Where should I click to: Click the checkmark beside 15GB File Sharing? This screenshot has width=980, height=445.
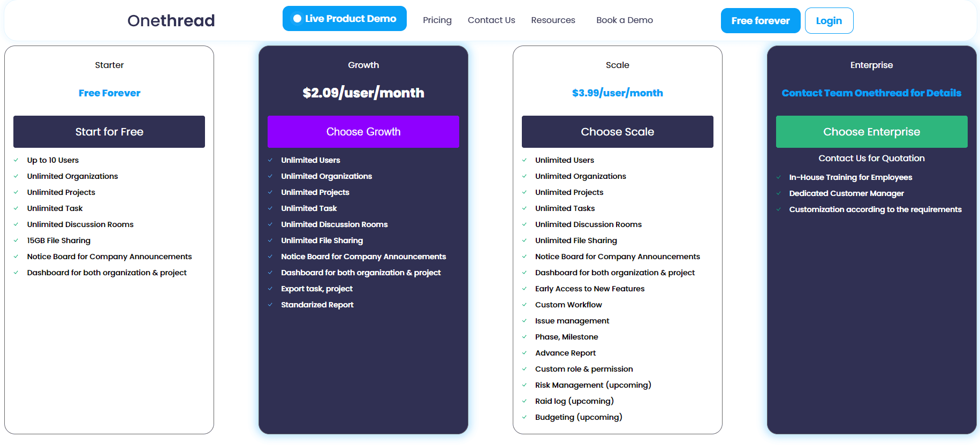coord(16,240)
